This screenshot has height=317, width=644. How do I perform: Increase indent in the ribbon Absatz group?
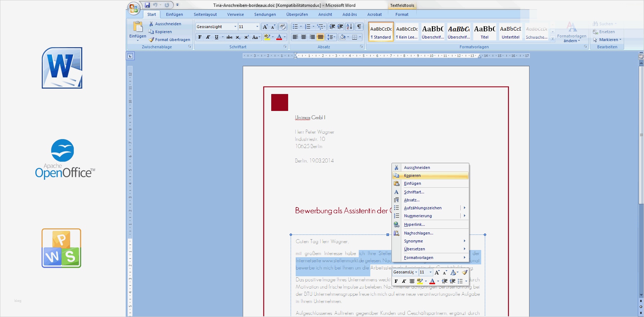point(340,27)
